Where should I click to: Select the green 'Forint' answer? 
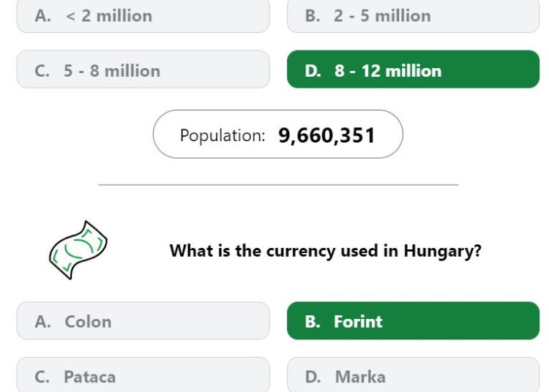(x=413, y=320)
